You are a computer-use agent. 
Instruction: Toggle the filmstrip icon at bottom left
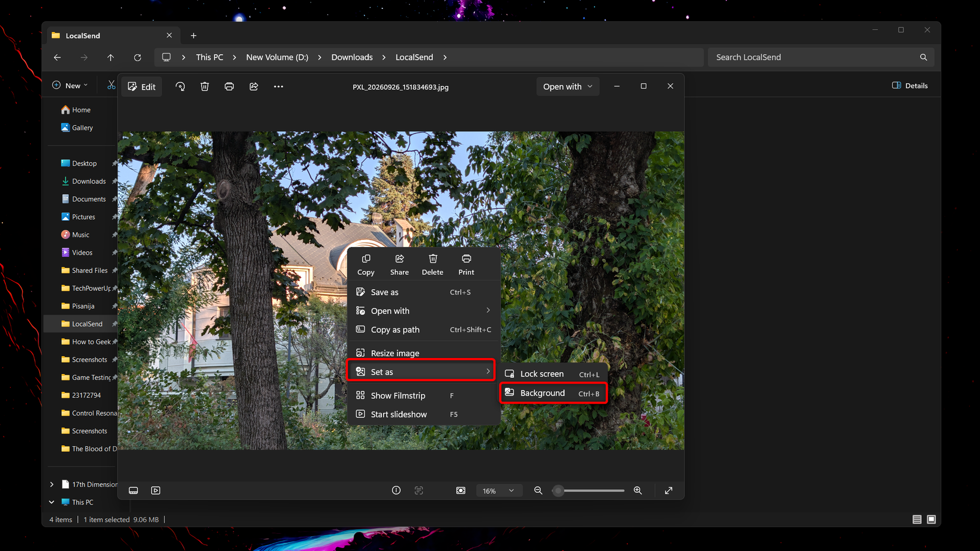coord(133,490)
